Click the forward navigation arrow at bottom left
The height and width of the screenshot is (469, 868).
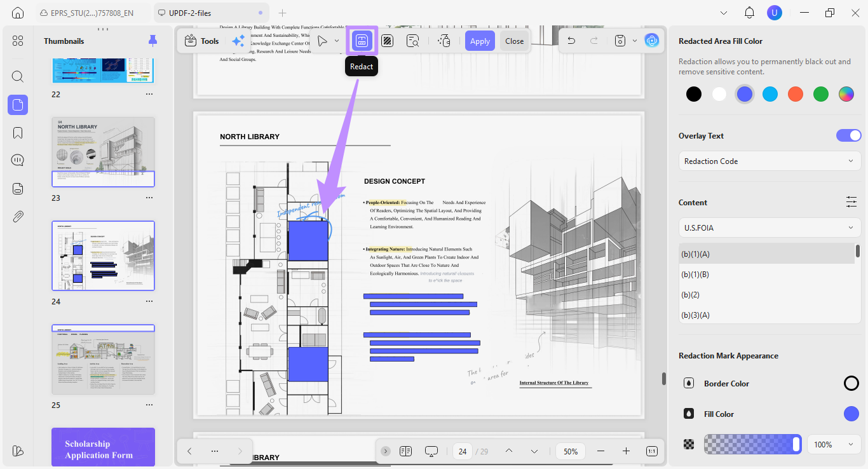click(x=240, y=451)
